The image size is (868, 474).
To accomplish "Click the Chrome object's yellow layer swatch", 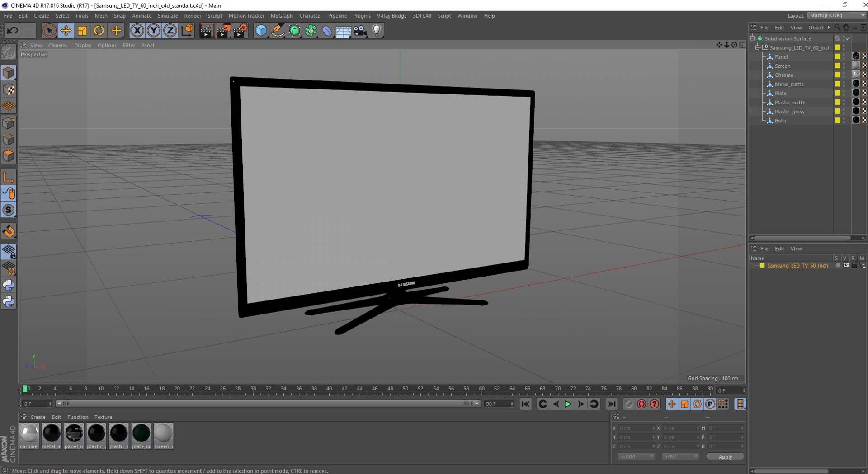I will coord(837,75).
